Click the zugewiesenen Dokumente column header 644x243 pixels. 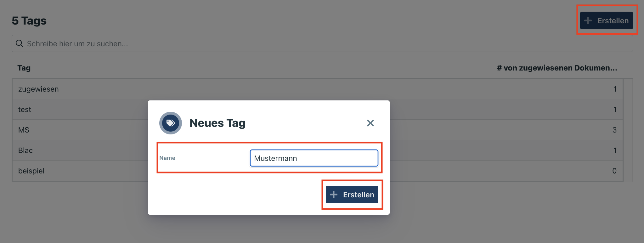click(x=556, y=68)
